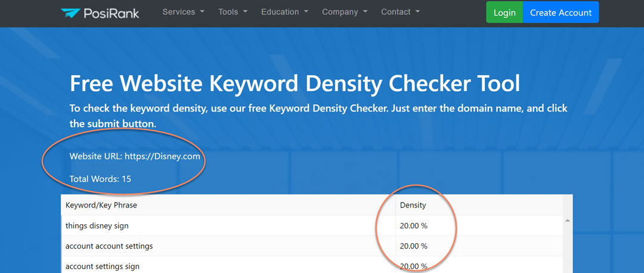The height and width of the screenshot is (273, 644).
Task: Click density value for "things disney sign"
Action: [413, 226]
